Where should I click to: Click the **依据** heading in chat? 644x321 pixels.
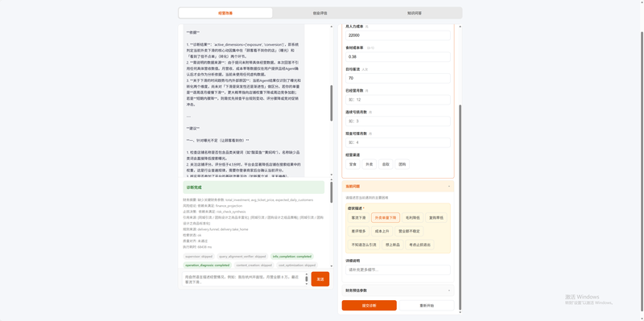click(x=192, y=32)
